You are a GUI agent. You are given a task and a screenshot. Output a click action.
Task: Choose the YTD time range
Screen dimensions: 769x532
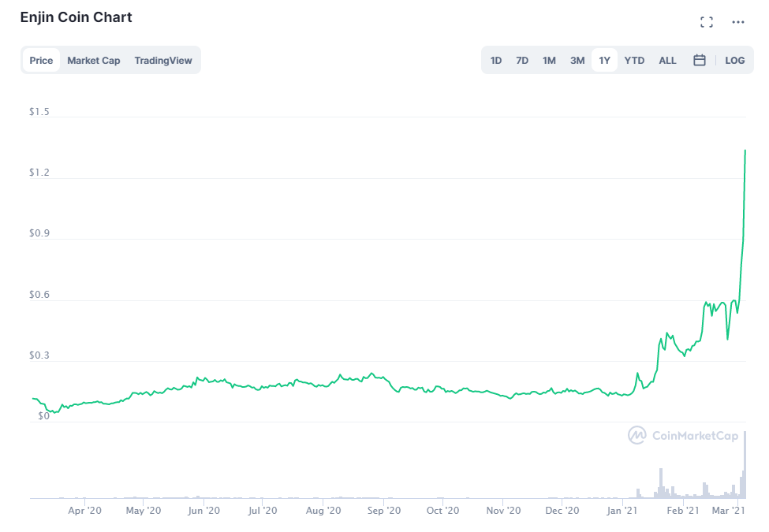pos(634,60)
